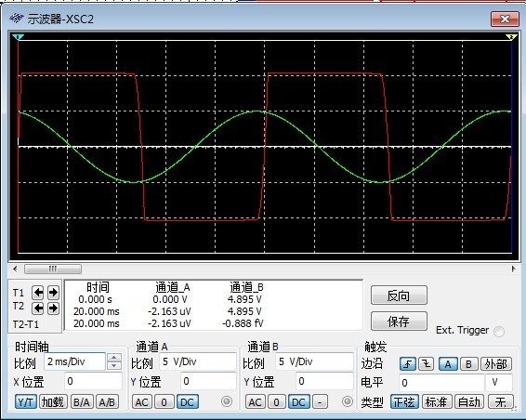The image size is (526, 420).
Task: Close the 示波器-XSC2 window
Action: click(x=505, y=19)
